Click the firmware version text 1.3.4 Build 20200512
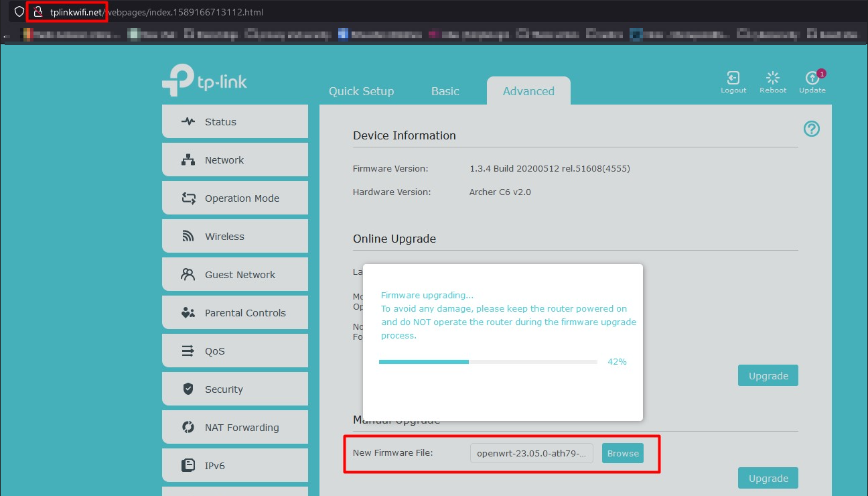This screenshot has height=496, width=868. pyautogui.click(x=550, y=168)
